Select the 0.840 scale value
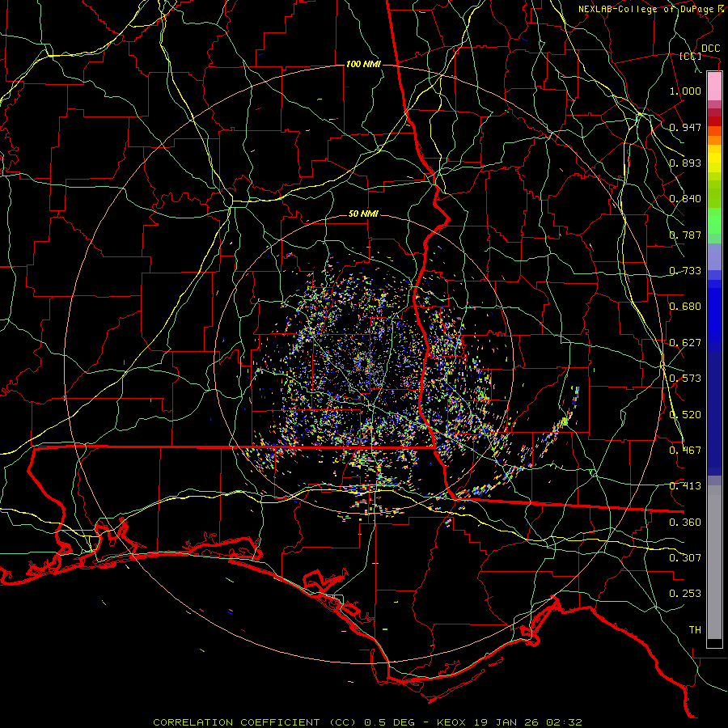728x728 pixels. [x=685, y=199]
